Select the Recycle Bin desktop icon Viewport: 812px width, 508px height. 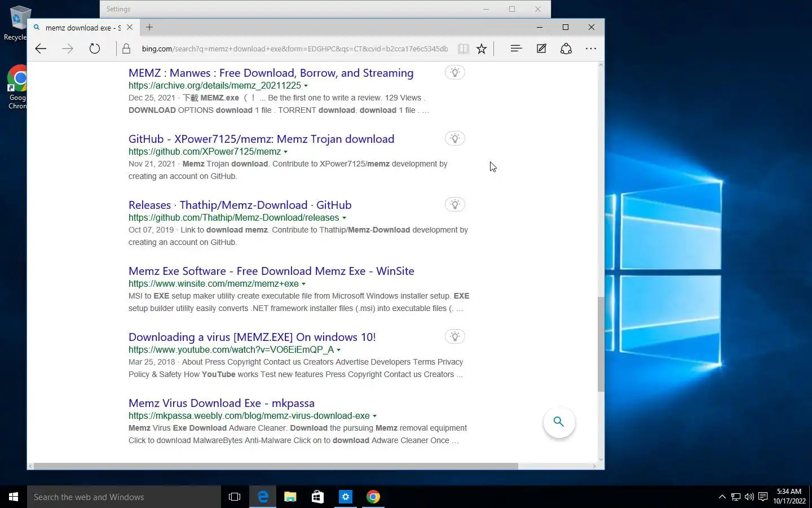(x=16, y=23)
